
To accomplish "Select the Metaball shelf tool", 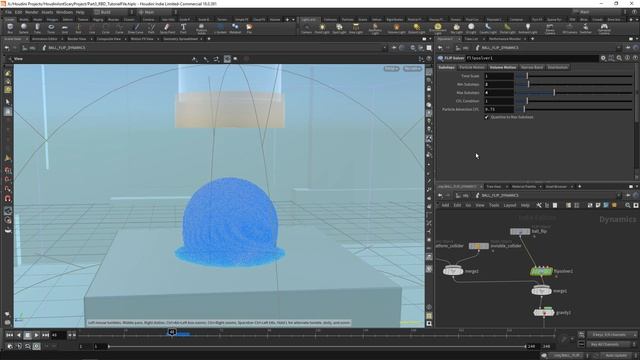I will (x=235, y=28).
